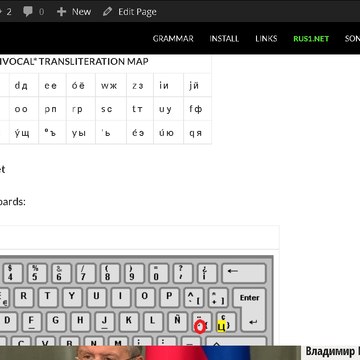
Task: Click the L key on keyboard image
Action: click(x=153, y=322)
